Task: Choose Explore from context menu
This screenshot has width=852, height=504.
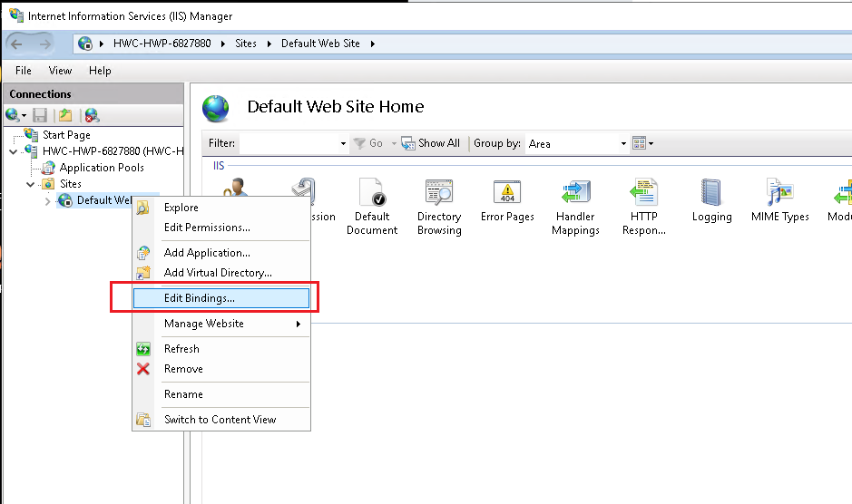Action: [x=221, y=208]
